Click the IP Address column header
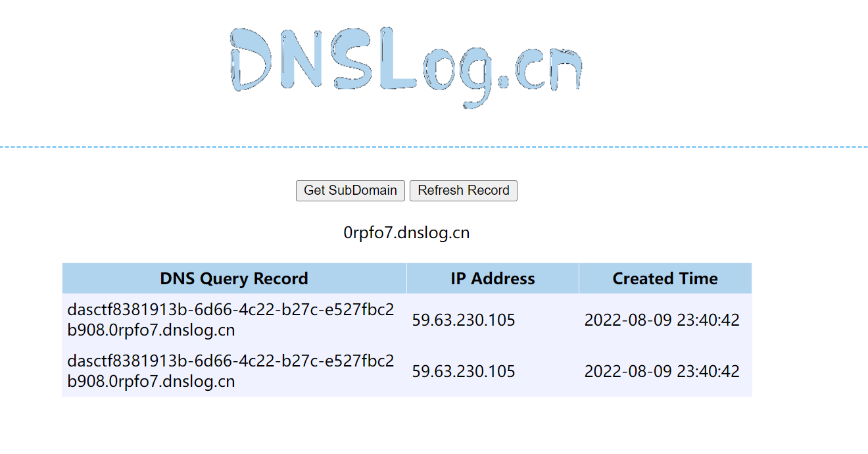This screenshot has height=454, width=868. (x=493, y=278)
